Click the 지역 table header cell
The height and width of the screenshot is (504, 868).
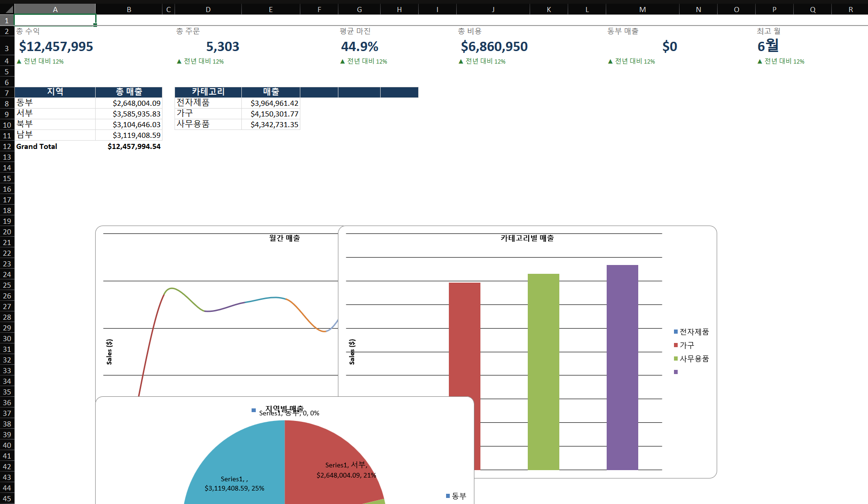coord(55,92)
